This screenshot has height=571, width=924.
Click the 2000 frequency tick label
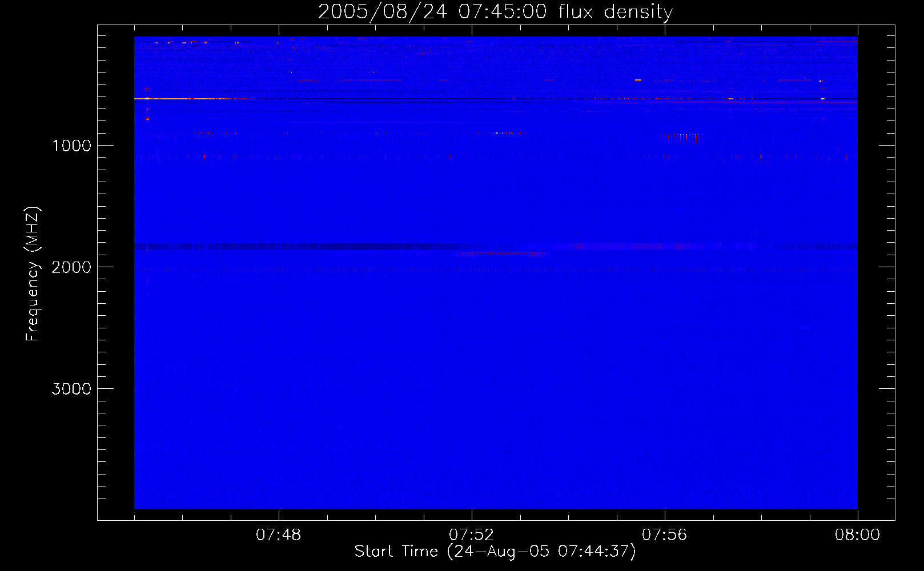click(x=71, y=267)
